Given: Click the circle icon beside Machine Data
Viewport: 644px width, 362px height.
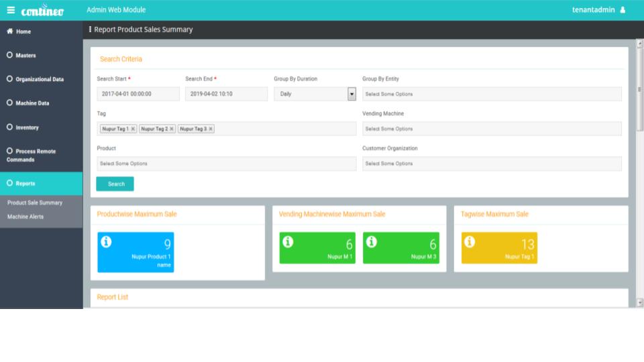Looking at the screenshot, I should (x=9, y=103).
